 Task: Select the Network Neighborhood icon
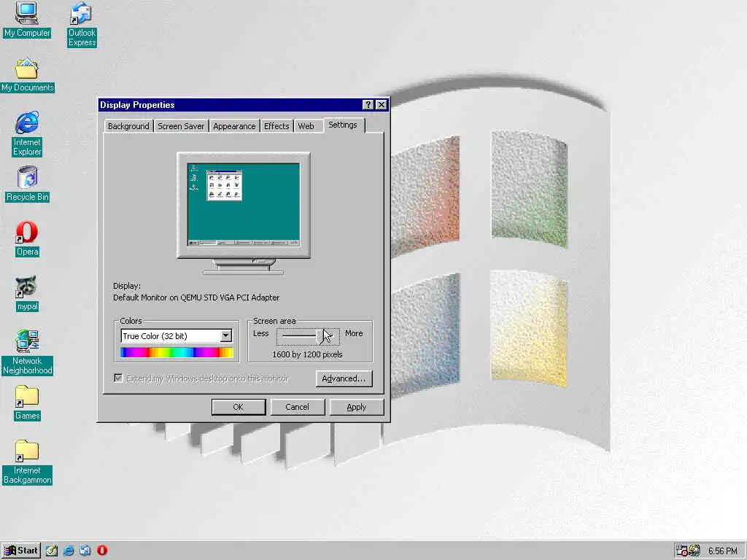click(x=27, y=352)
